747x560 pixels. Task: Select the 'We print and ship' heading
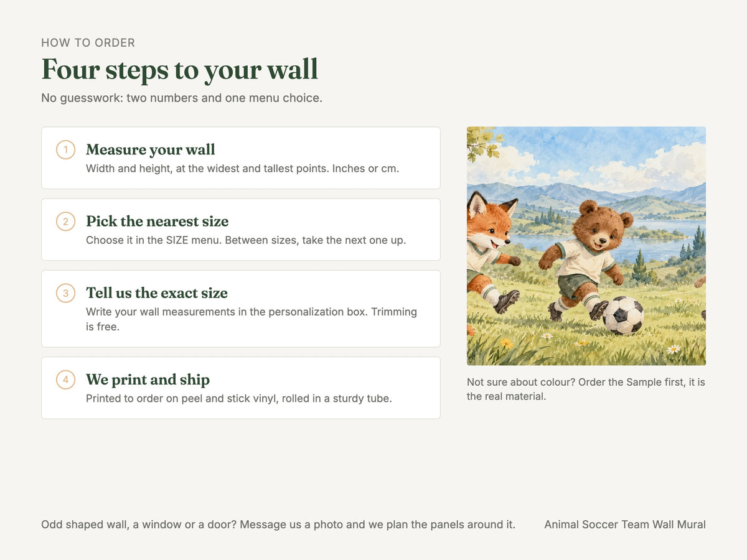[x=148, y=380]
